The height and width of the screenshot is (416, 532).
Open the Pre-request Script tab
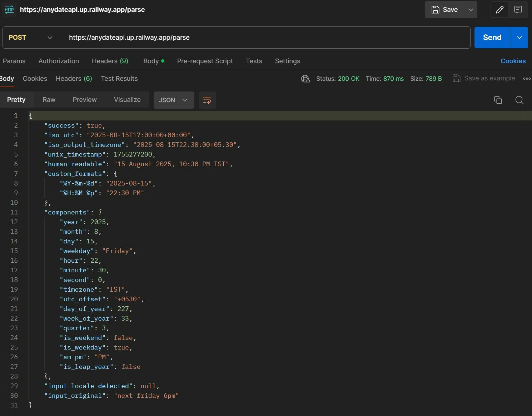[205, 61]
